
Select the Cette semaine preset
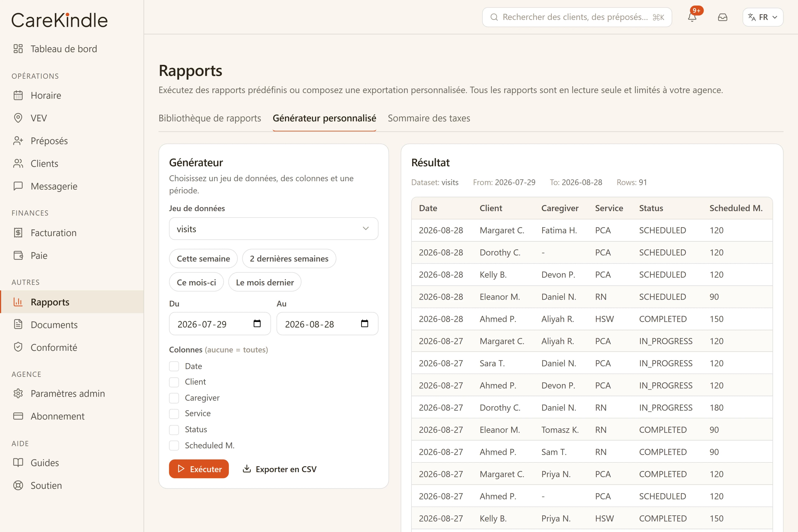point(203,259)
